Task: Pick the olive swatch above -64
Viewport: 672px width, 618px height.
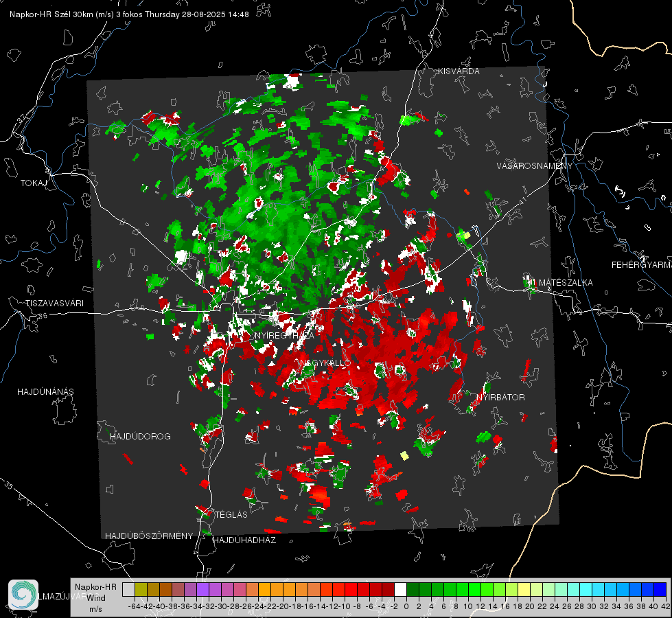Action: coord(141,589)
